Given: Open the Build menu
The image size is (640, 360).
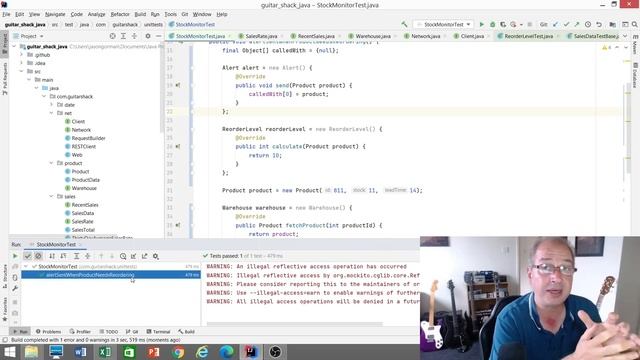Looking at the screenshot, I should pyautogui.click(x=140, y=14).
